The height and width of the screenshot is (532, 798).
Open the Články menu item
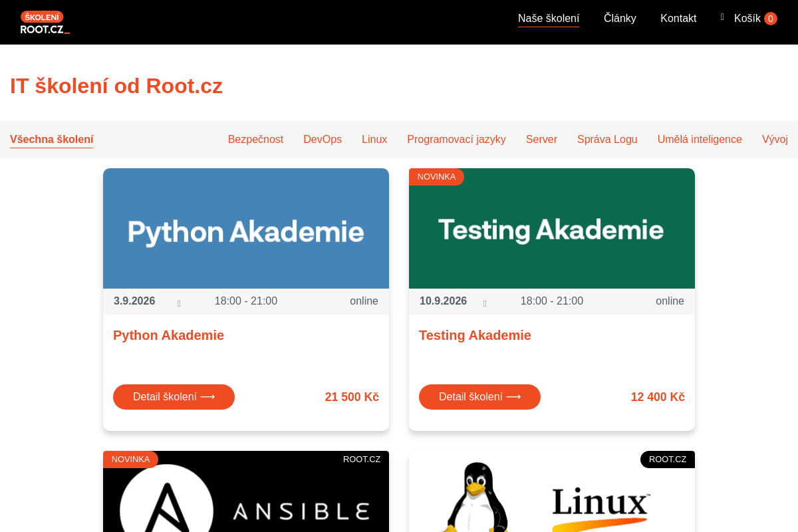[620, 19]
